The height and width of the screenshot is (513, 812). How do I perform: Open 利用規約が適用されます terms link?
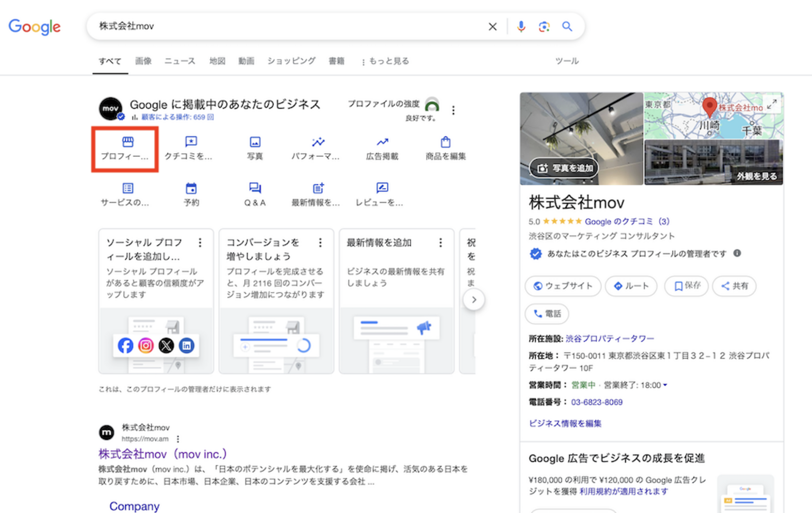coord(624,491)
